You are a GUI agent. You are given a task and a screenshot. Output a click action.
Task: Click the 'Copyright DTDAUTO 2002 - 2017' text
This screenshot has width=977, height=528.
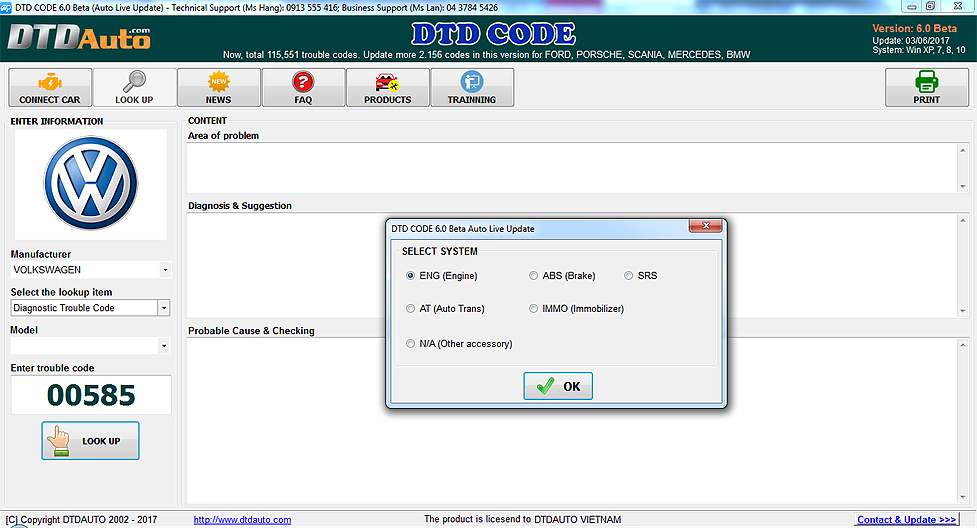click(x=82, y=519)
